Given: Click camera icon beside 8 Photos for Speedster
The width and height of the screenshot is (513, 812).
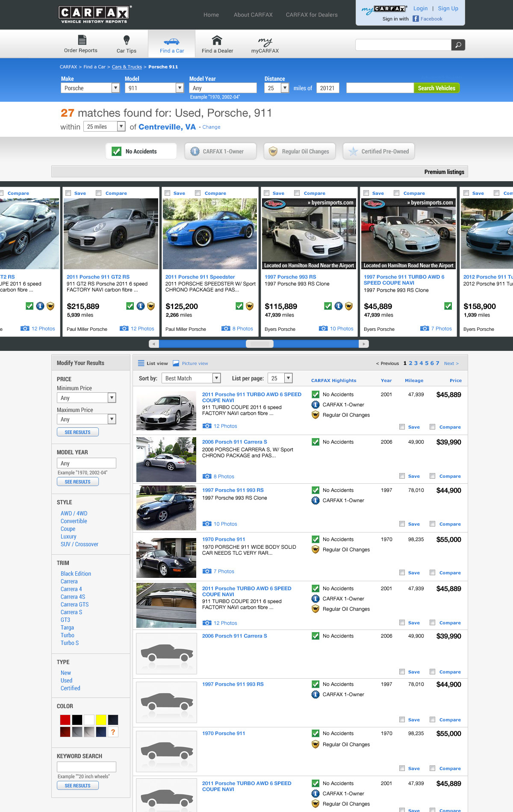Looking at the screenshot, I should point(226,328).
